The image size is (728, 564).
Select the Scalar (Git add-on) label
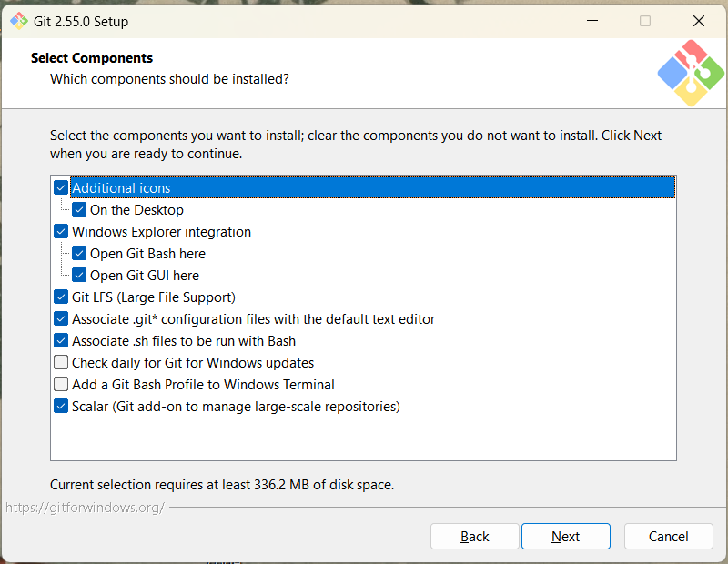click(236, 407)
